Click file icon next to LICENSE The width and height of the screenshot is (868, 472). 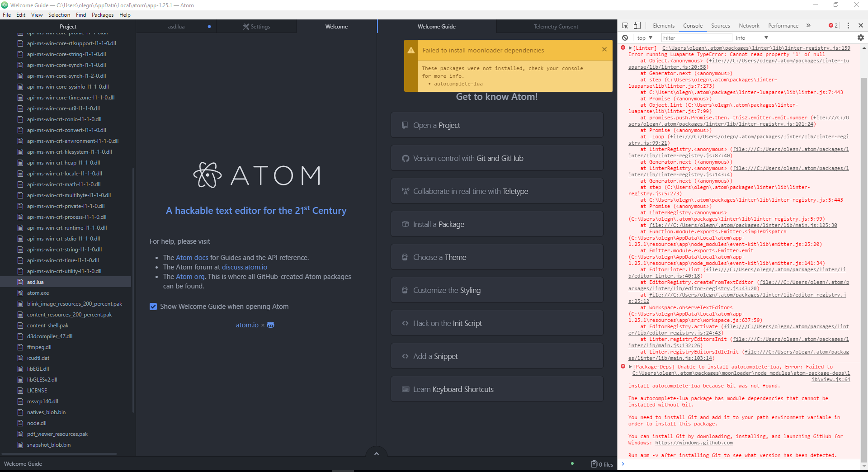(x=20, y=391)
